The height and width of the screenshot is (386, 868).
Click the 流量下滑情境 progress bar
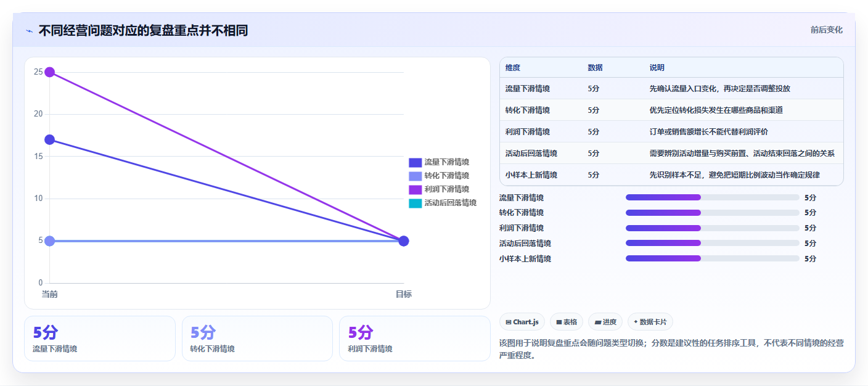point(713,197)
